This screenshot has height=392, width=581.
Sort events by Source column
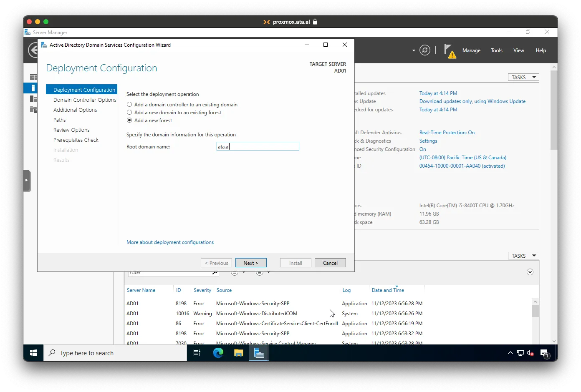(224, 290)
